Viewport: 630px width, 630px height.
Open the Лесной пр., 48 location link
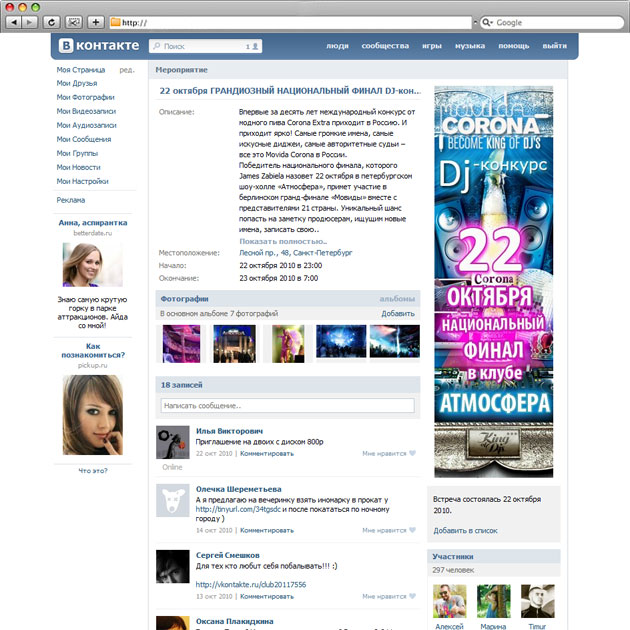click(x=295, y=253)
